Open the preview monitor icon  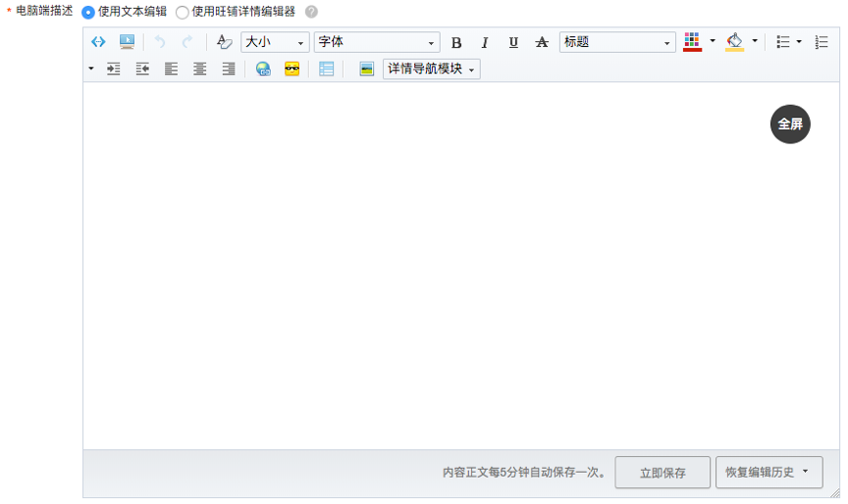click(x=127, y=41)
